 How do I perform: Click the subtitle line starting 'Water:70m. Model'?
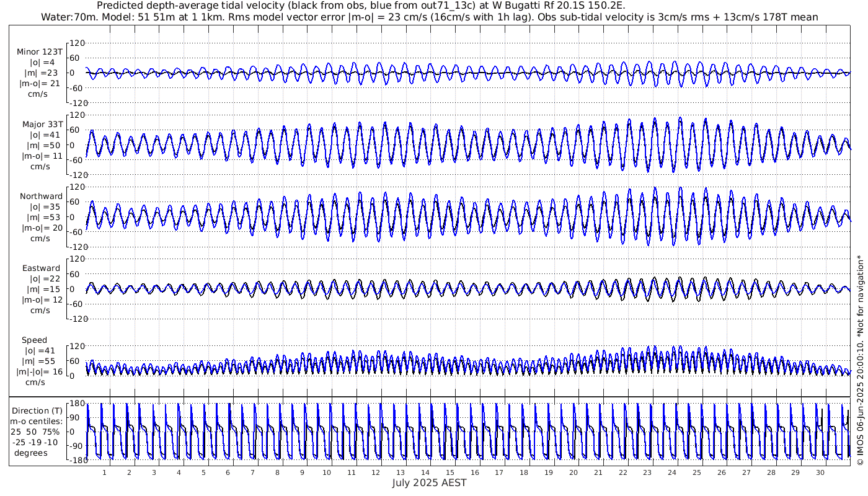pyautogui.click(x=429, y=17)
